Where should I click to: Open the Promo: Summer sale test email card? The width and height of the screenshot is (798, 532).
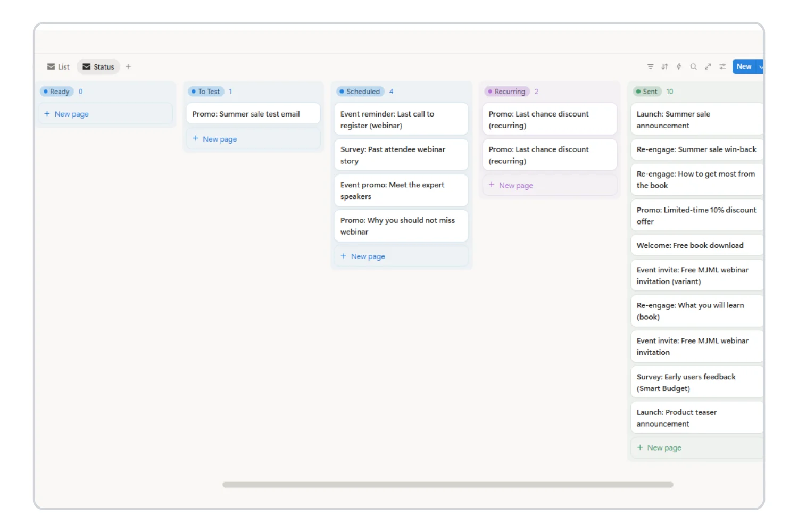[253, 113]
